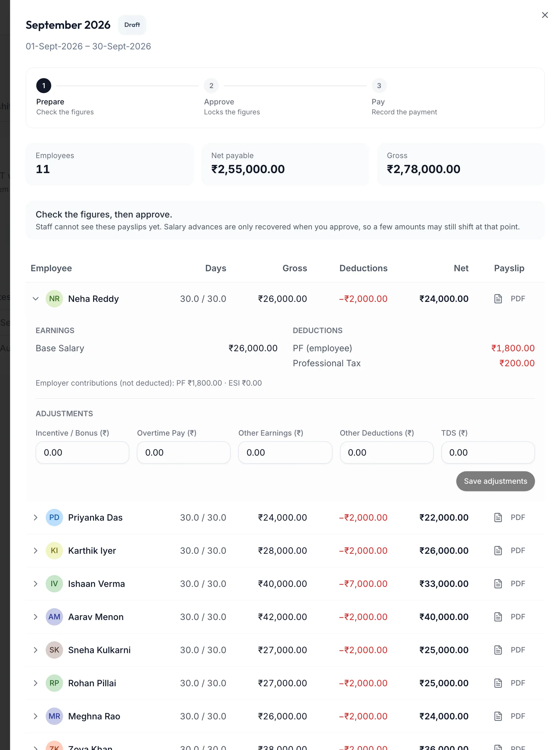Screen dimensions: 560x750
Task: Expand Sneha Kulkarni row details
Action: 36,650
